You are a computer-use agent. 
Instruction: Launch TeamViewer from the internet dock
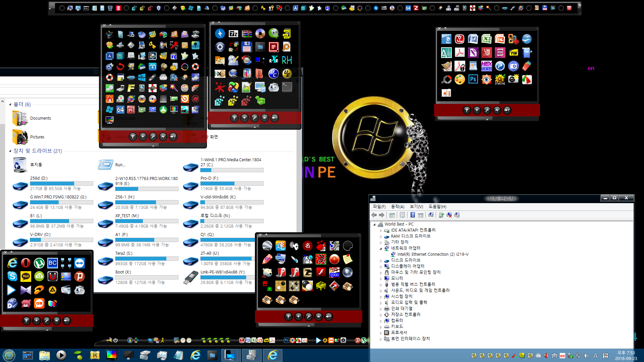pyautogui.click(x=79, y=263)
